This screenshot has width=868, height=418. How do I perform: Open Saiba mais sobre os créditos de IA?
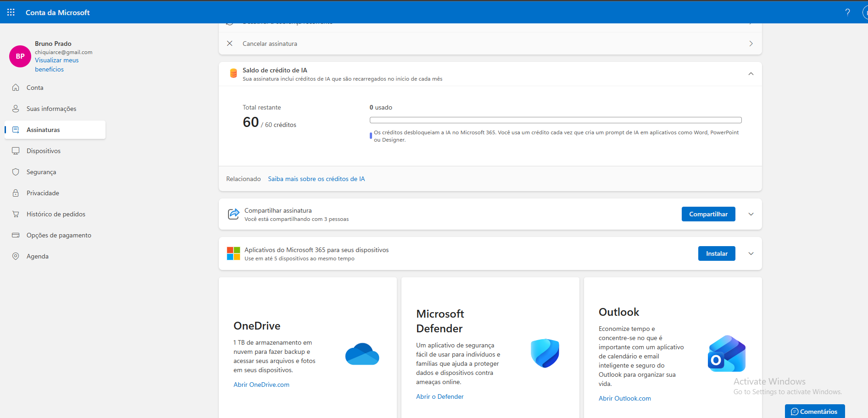coord(317,179)
